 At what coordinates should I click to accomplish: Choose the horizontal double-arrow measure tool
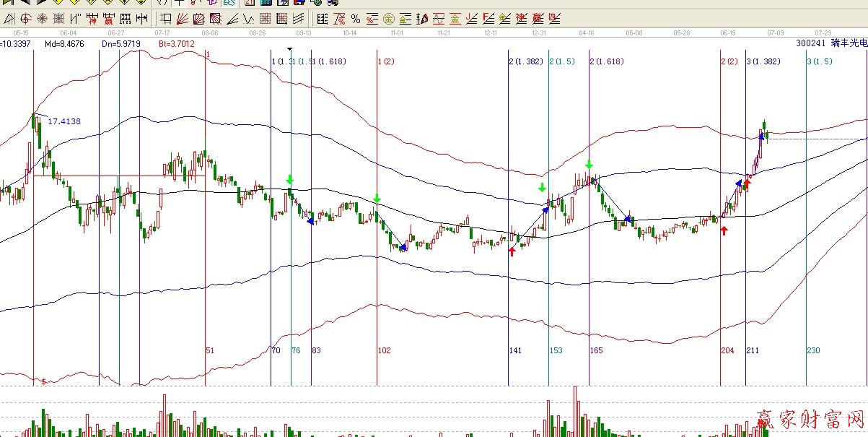tap(141, 19)
